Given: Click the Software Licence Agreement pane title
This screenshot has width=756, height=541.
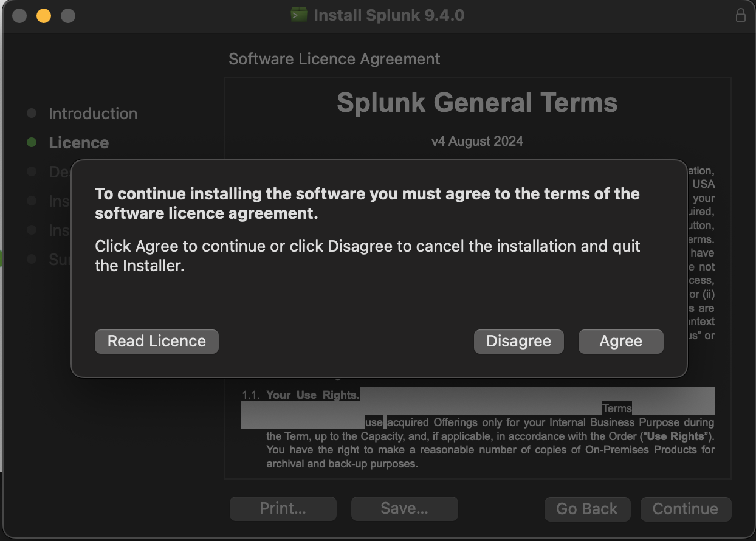Looking at the screenshot, I should coord(334,59).
